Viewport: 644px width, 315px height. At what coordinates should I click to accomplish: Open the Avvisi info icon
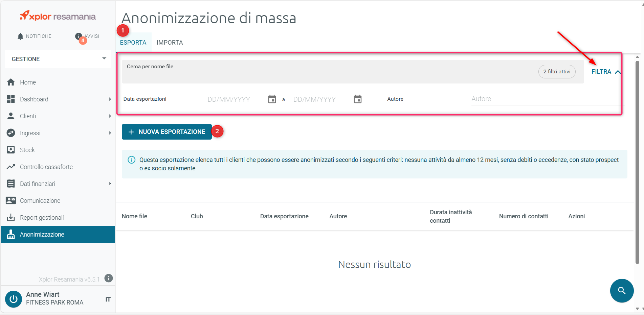click(79, 36)
